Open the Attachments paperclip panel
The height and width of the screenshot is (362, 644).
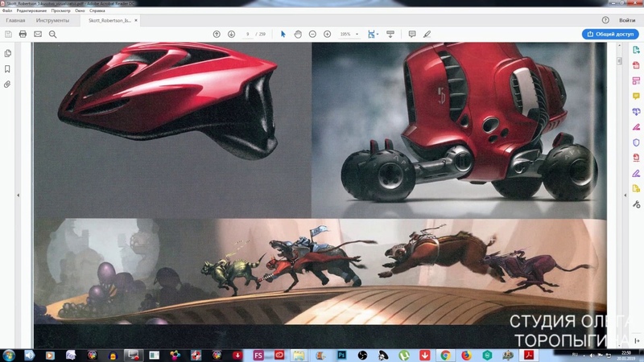[x=8, y=84]
